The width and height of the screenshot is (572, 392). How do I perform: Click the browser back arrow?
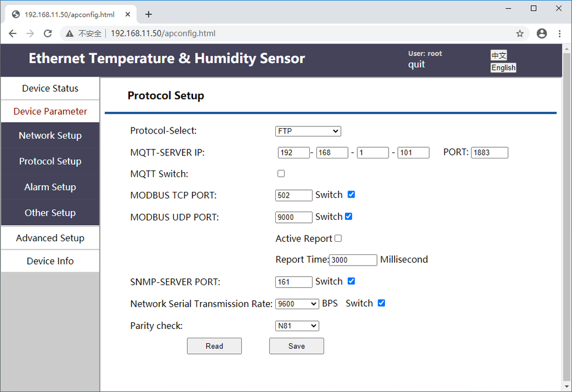pyautogui.click(x=13, y=33)
